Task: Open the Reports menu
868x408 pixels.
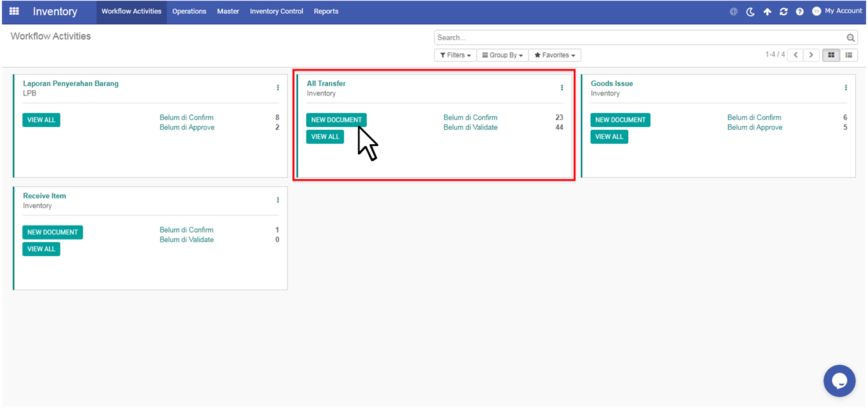Action: click(326, 11)
